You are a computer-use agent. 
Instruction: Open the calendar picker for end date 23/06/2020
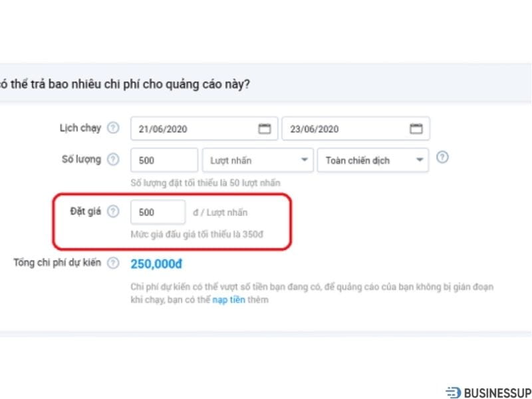(416, 128)
